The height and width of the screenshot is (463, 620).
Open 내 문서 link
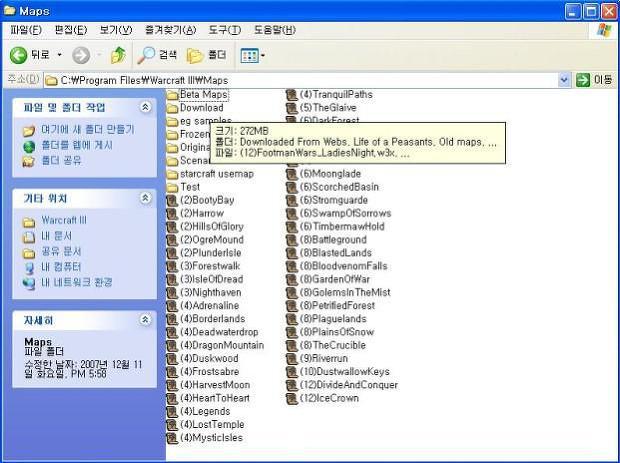click(x=57, y=236)
